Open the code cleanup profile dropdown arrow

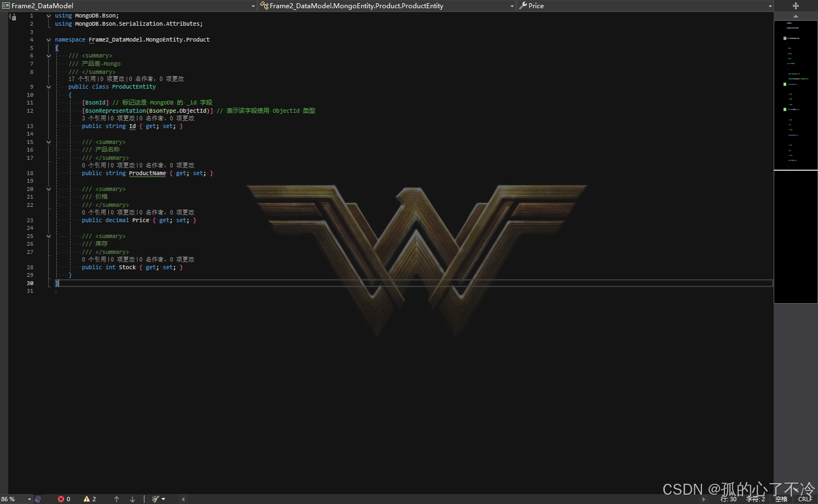[163, 499]
